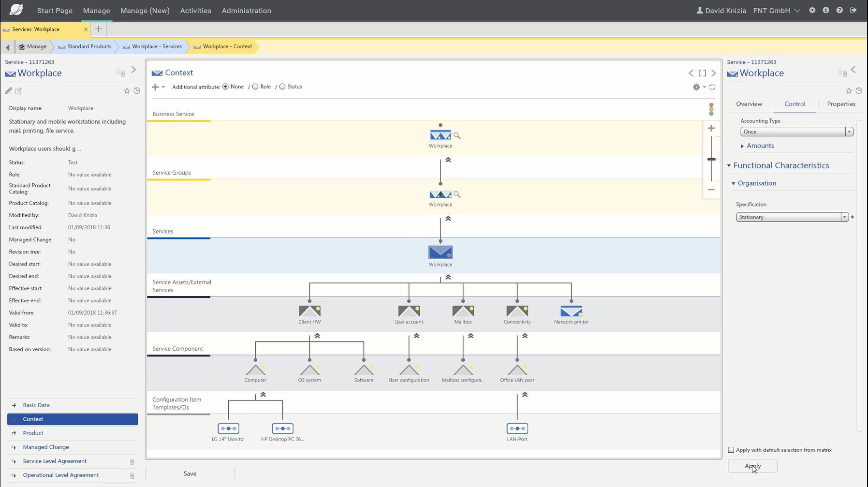Click the Save button
This screenshot has height=487, width=868.
coord(190,473)
